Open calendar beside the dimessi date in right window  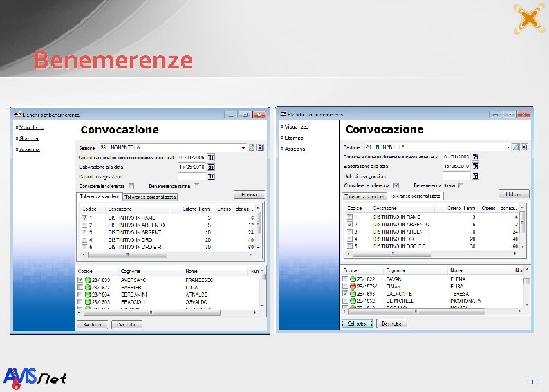click(x=476, y=157)
